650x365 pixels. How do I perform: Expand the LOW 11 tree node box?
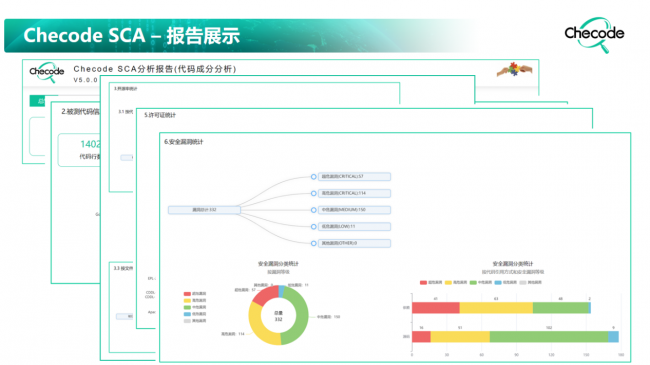(354, 226)
